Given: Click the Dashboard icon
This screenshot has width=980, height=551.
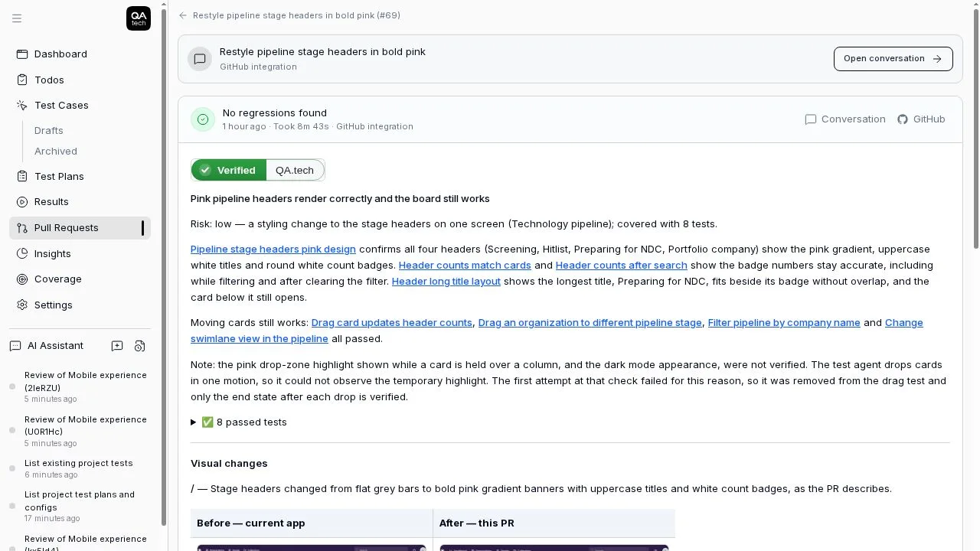Looking at the screenshot, I should coord(22,54).
